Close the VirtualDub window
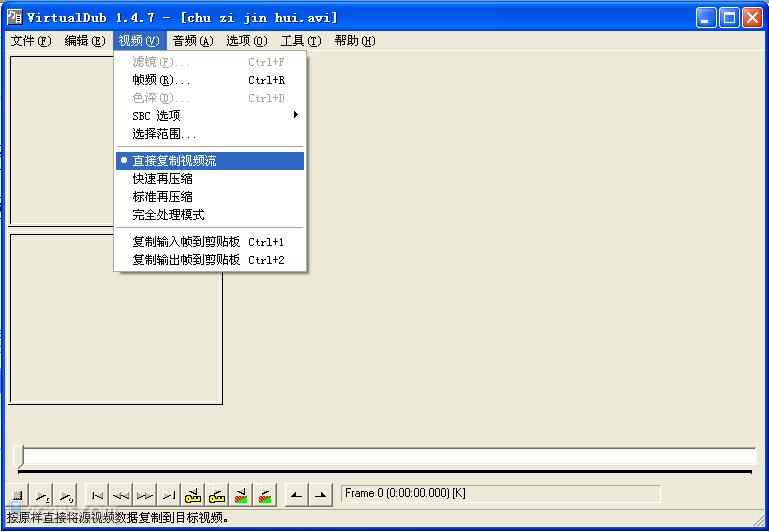Screen dimensions: 769x532 (752, 18)
